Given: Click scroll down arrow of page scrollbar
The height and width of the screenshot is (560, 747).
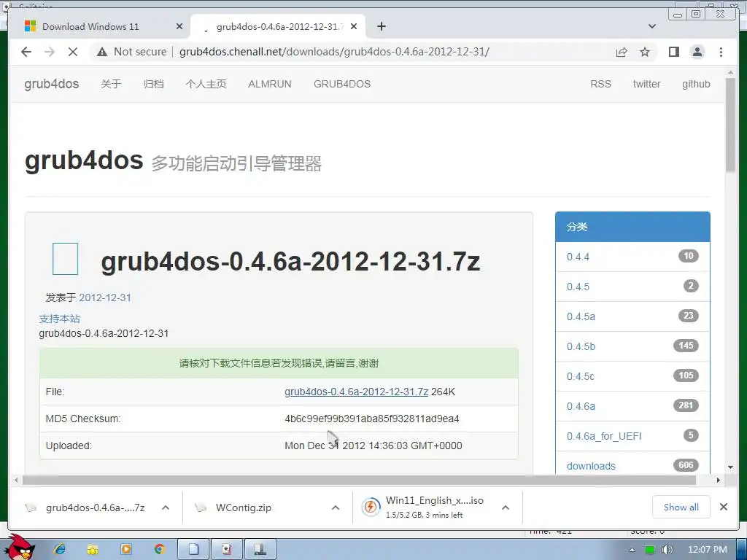Looking at the screenshot, I should 730,467.
